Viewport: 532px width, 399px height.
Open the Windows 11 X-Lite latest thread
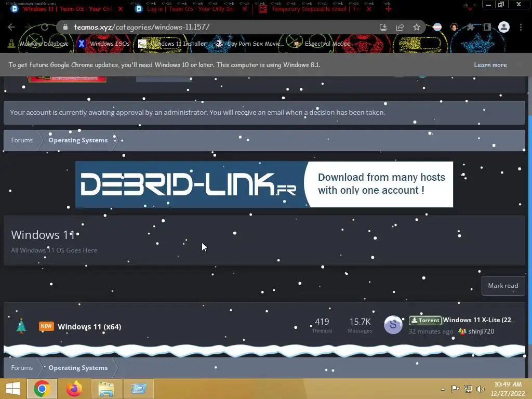pyautogui.click(x=479, y=320)
